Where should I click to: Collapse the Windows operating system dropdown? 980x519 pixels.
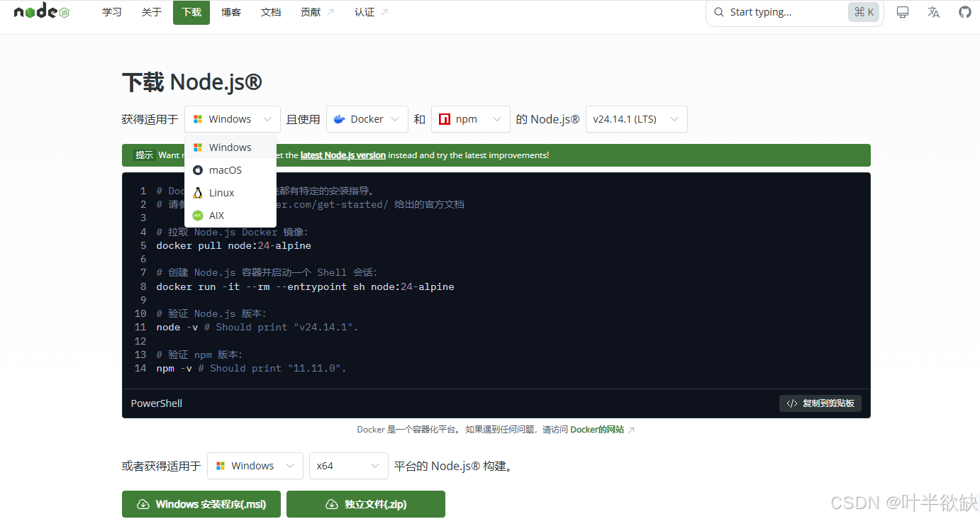tap(233, 119)
